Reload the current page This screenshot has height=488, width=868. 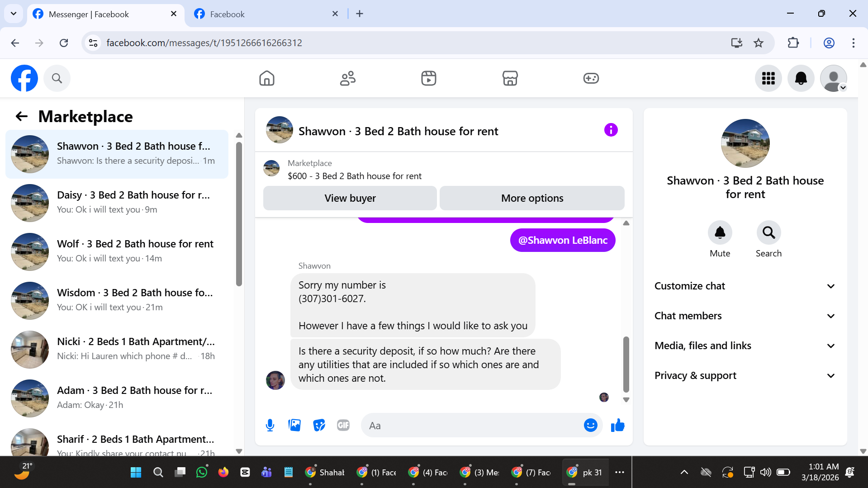click(x=64, y=43)
